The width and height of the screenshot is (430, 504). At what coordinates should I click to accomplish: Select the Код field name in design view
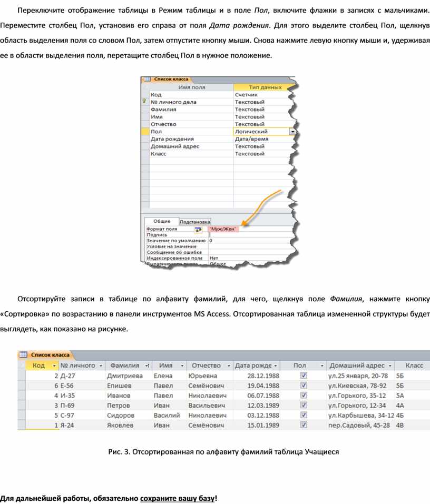(156, 94)
